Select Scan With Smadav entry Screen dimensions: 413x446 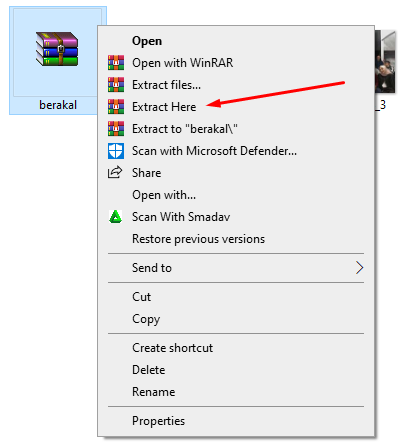236,217
